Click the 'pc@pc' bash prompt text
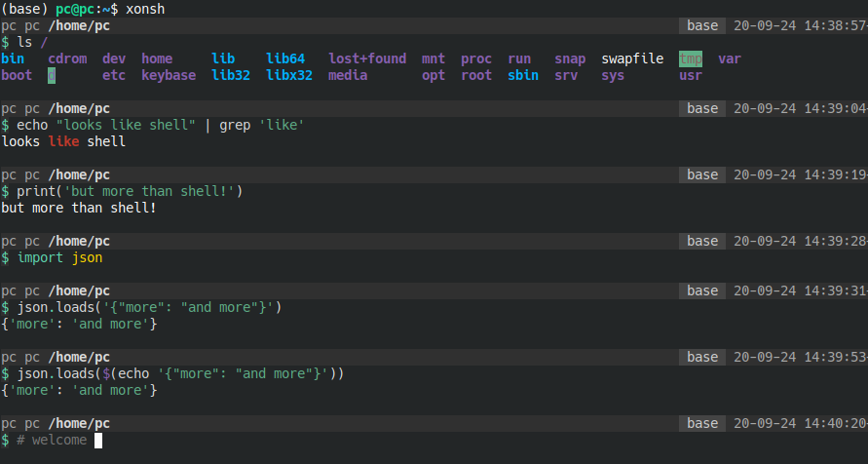 75,9
